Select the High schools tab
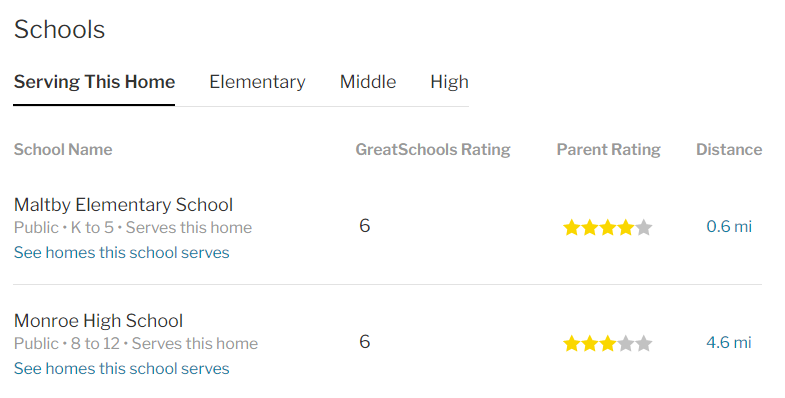Screen dimensions: 785x398 [x=449, y=82]
